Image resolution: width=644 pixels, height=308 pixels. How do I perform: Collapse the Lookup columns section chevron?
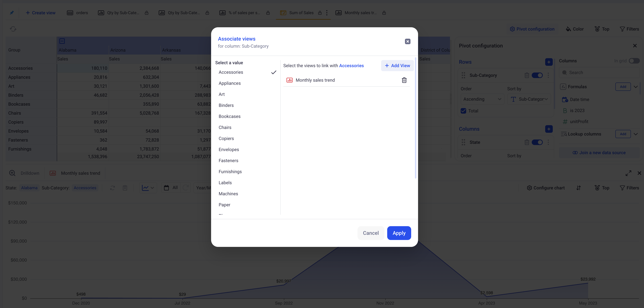pos(636,134)
